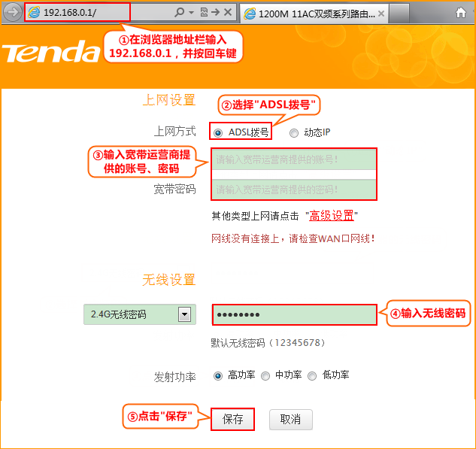The width and height of the screenshot is (476, 449).
Task: Choose 中功率 transmit power option
Action: [x=265, y=375]
